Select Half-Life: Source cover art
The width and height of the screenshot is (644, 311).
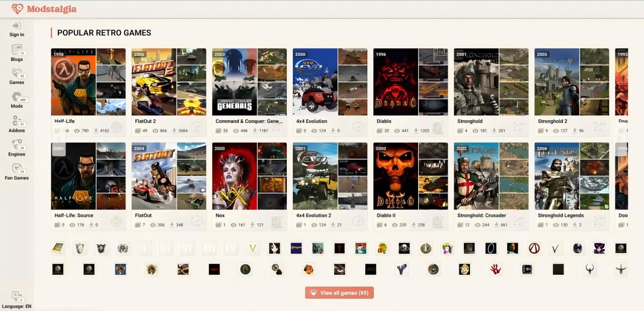click(73, 176)
